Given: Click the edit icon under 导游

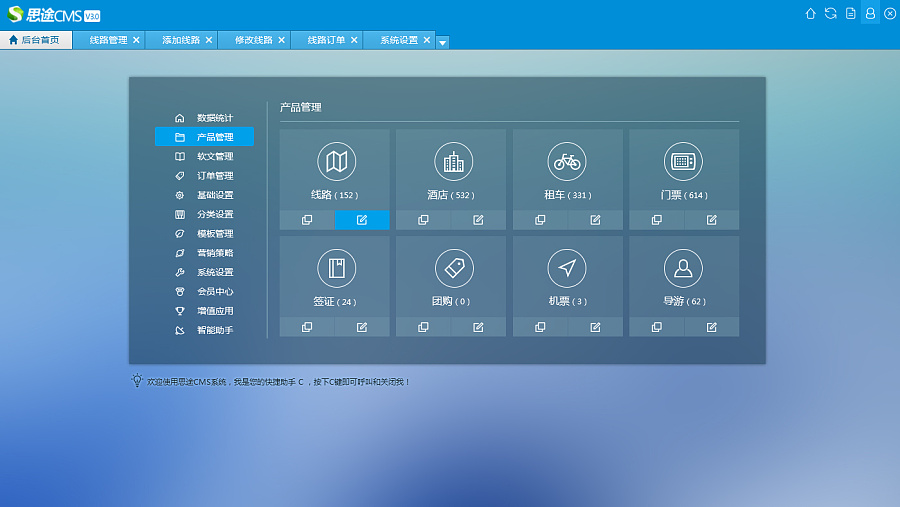Looking at the screenshot, I should pos(712,327).
